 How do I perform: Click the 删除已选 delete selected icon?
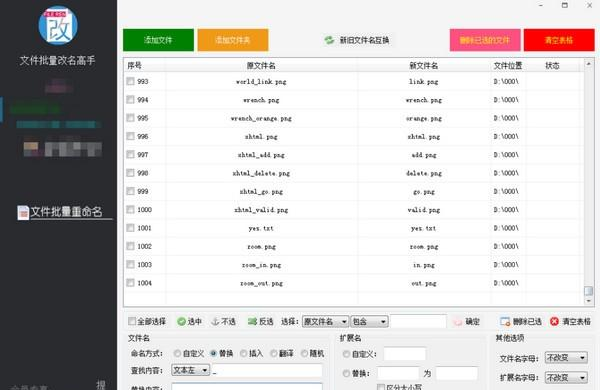(505, 321)
